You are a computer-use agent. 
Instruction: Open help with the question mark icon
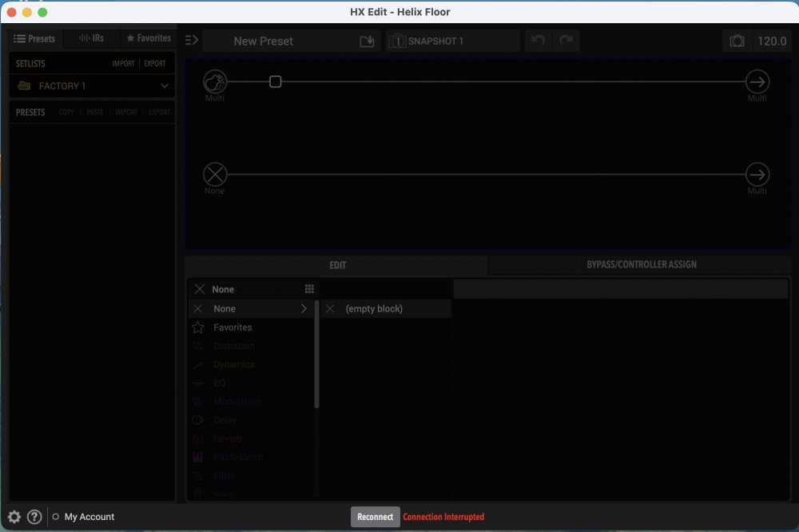click(x=34, y=517)
